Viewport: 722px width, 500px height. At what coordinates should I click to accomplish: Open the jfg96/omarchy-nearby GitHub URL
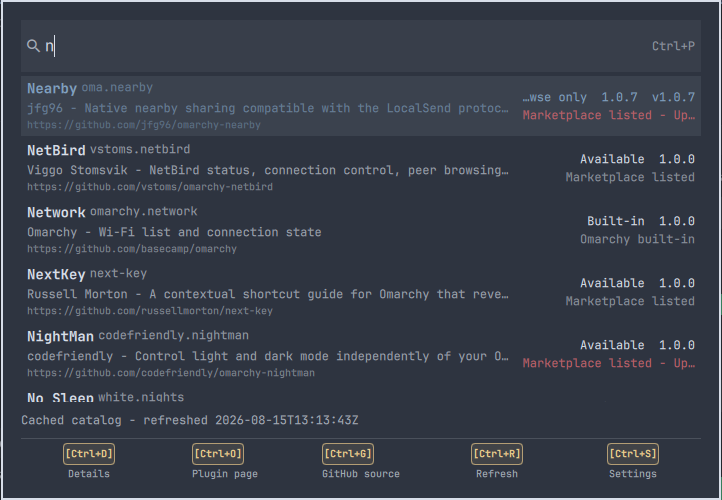(144, 125)
